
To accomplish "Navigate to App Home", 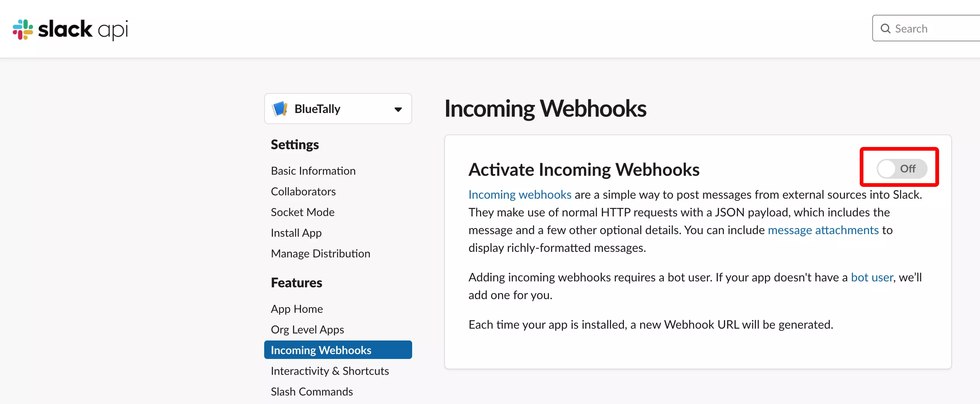I will click(297, 308).
